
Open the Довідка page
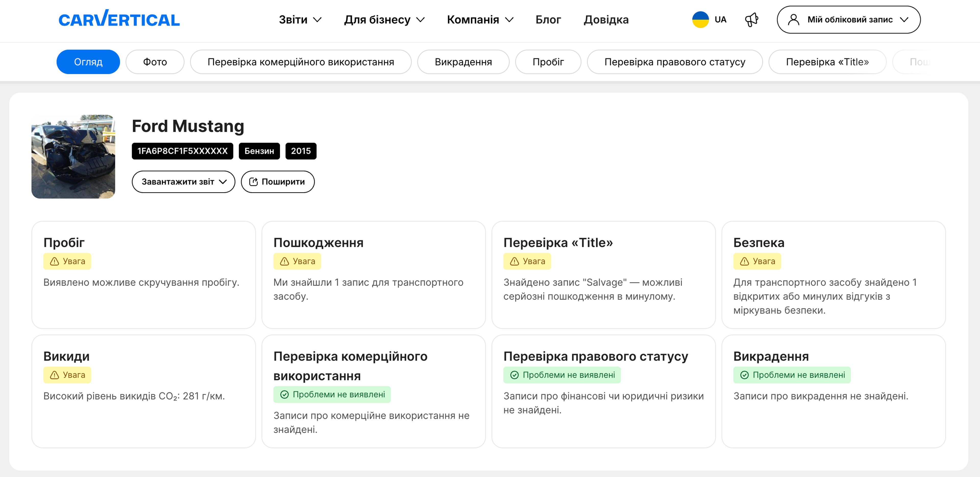[606, 20]
